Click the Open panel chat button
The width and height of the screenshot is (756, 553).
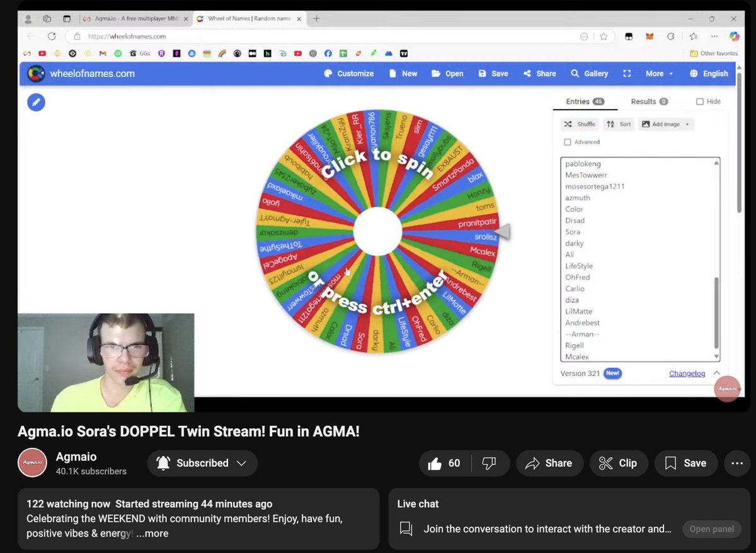point(711,529)
